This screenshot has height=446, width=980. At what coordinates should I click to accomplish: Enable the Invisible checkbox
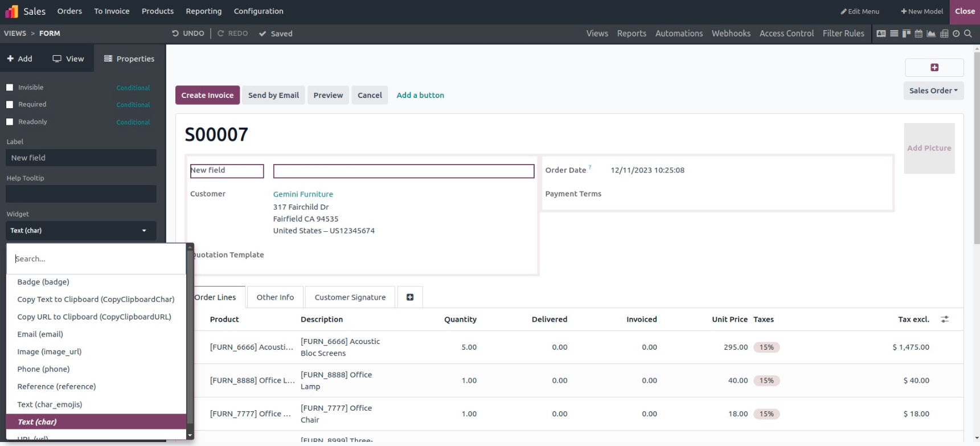[10, 88]
